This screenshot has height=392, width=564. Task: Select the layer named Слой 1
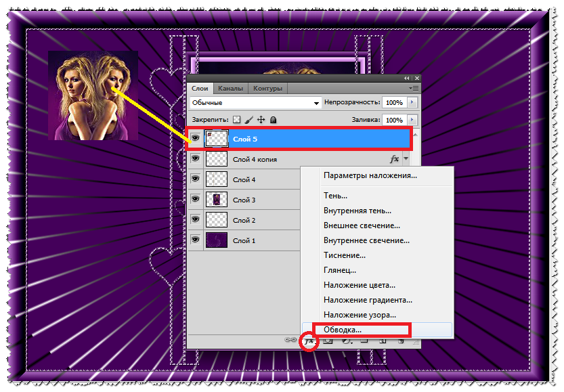[244, 240]
